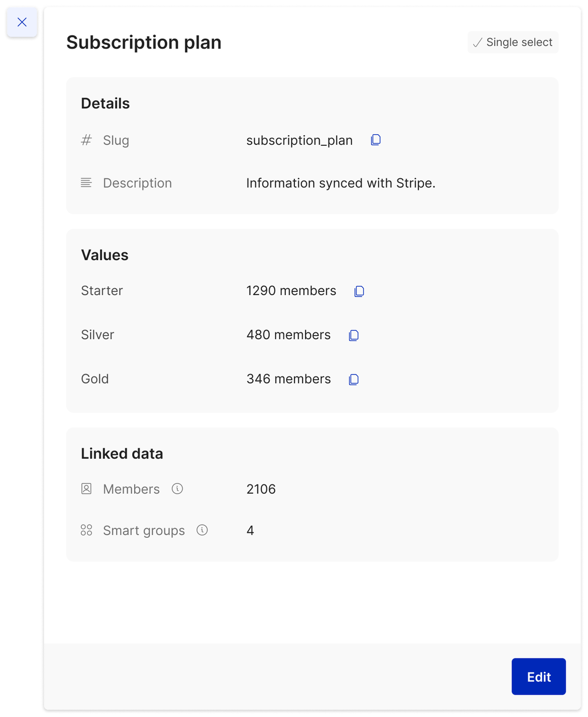Click the Smart groups grid icon
Viewport: 588px width, 717px height.
pyautogui.click(x=86, y=530)
